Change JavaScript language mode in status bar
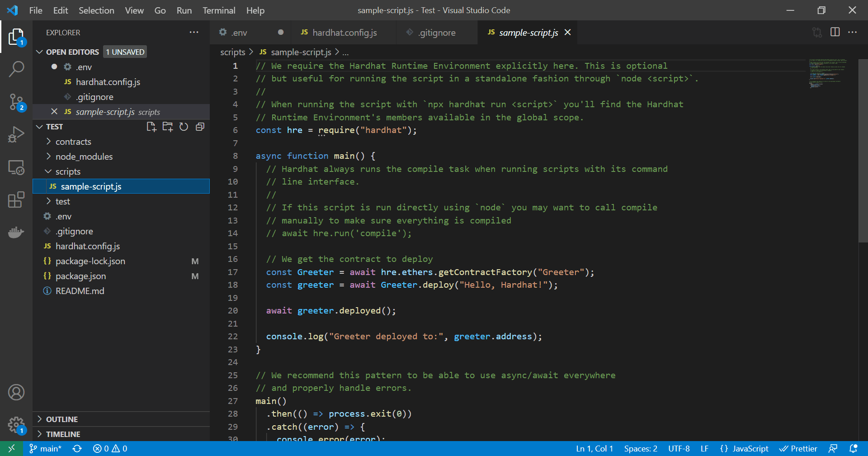Image resolution: width=868 pixels, height=456 pixels. pos(750,449)
